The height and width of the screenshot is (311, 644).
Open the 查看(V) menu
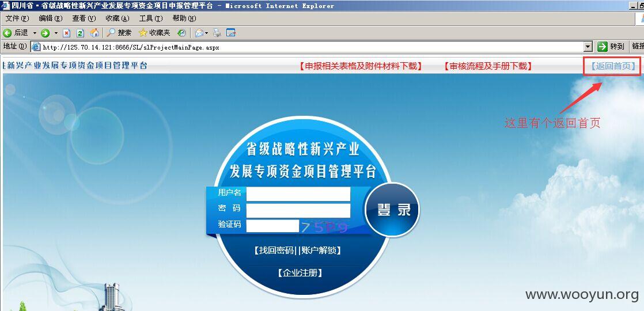84,18
